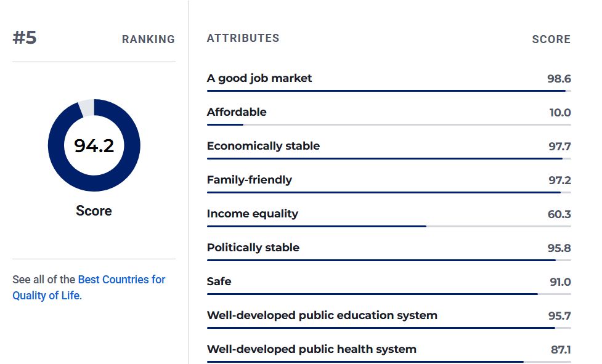Select the SCORE column header
This screenshot has width=602, height=364.
pos(551,39)
